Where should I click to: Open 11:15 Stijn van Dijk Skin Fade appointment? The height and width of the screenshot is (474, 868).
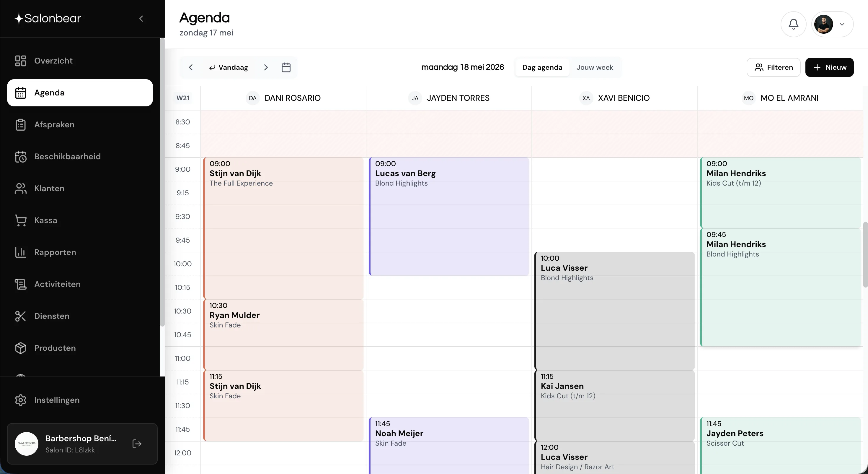click(283, 405)
